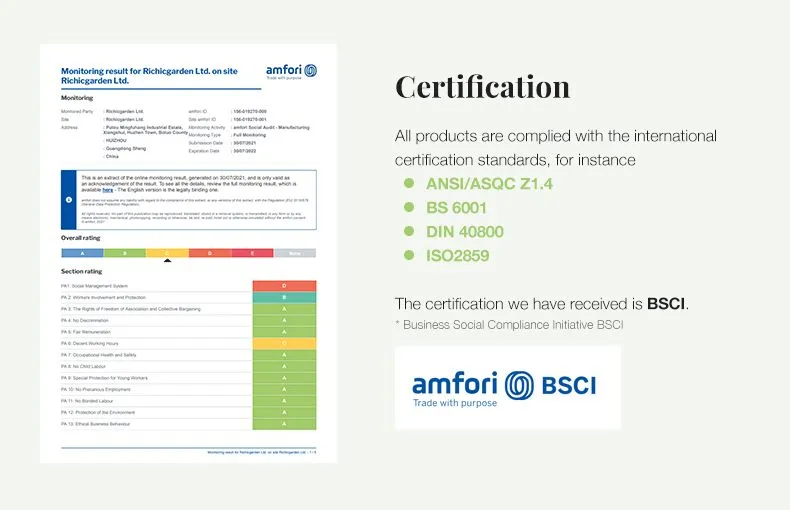Click the 'PA 2: Workers Involvement and Protection' row

tap(188, 297)
